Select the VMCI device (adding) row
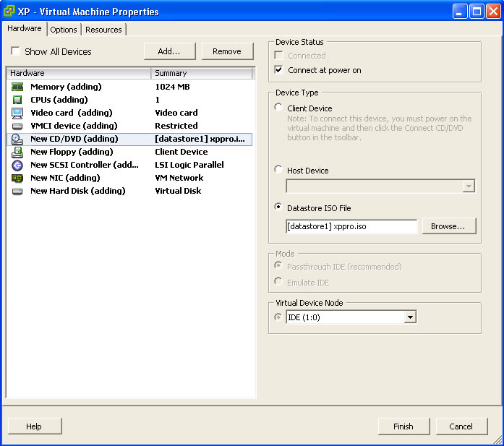 click(x=129, y=126)
